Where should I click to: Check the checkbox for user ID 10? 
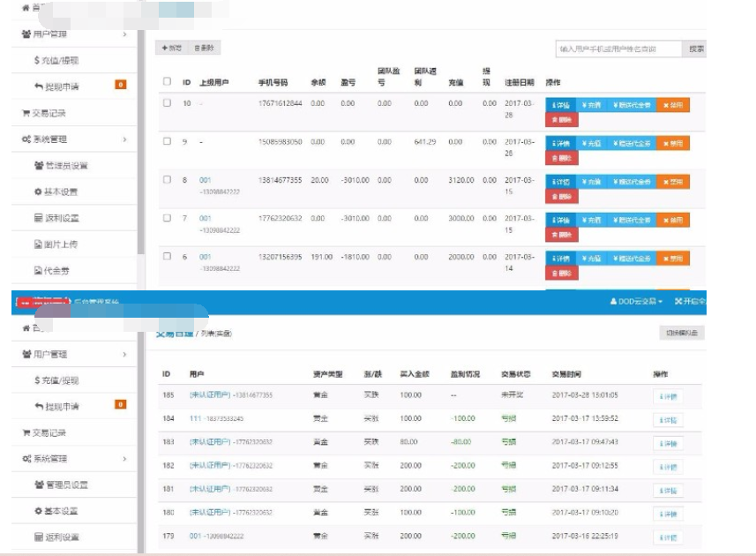click(x=167, y=103)
